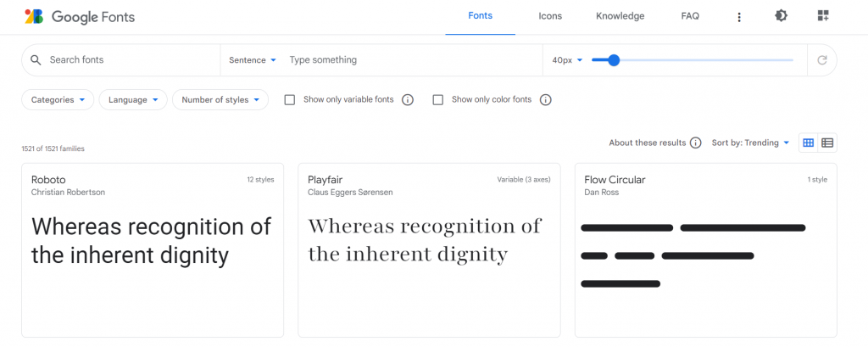The height and width of the screenshot is (347, 868).
Task: Open Sort by: Trending dropdown
Action: click(750, 143)
